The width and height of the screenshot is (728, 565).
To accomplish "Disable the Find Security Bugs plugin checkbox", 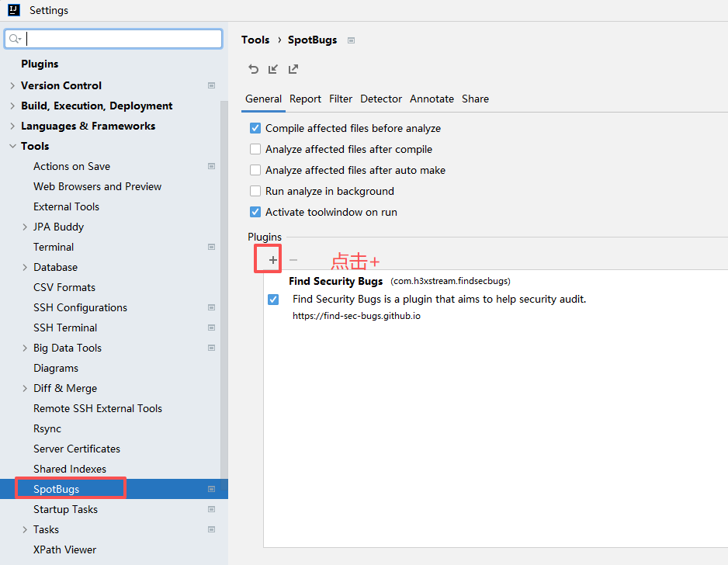I will point(273,300).
